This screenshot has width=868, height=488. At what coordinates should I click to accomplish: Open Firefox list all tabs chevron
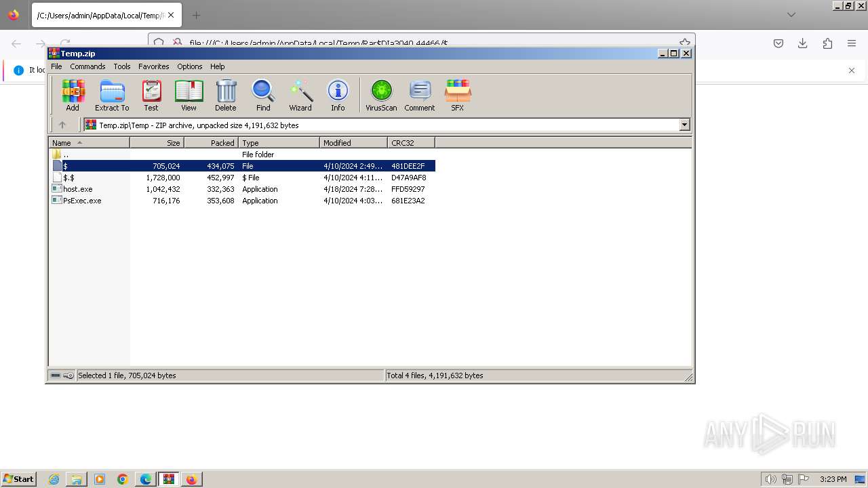point(791,15)
